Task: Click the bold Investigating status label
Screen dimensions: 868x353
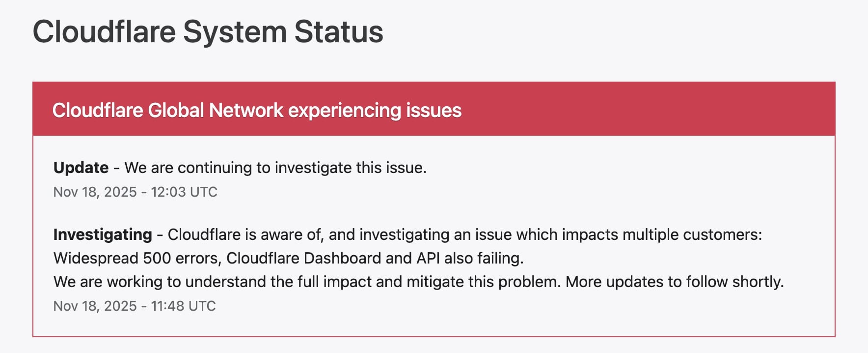Action: click(x=103, y=235)
